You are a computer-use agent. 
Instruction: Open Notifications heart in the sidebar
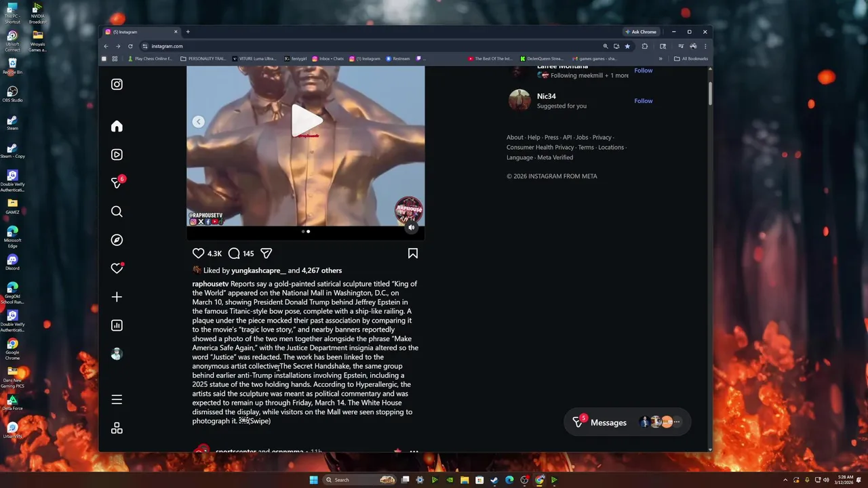[117, 268]
